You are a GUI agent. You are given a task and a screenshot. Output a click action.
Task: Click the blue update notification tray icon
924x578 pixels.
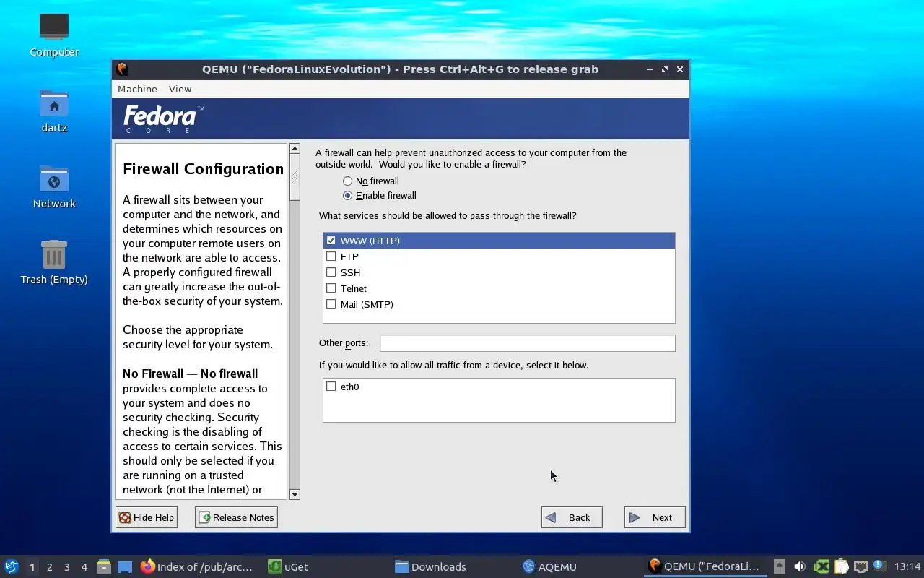pos(879,566)
